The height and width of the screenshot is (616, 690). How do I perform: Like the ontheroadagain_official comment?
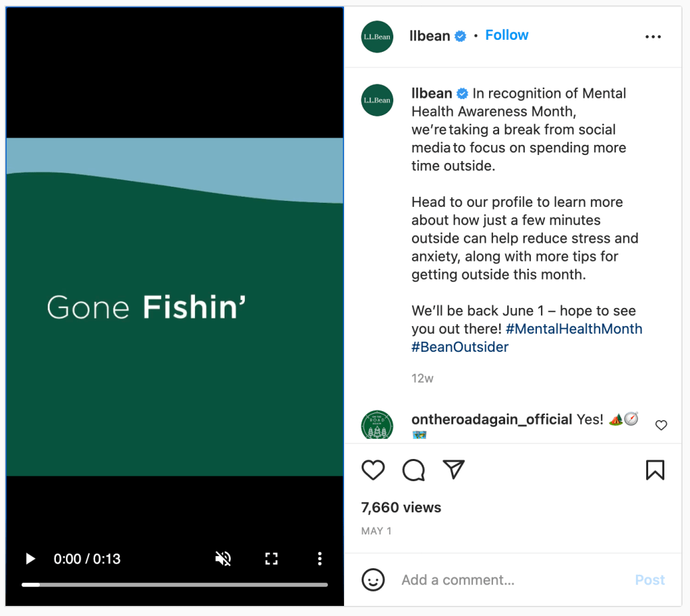(x=661, y=425)
